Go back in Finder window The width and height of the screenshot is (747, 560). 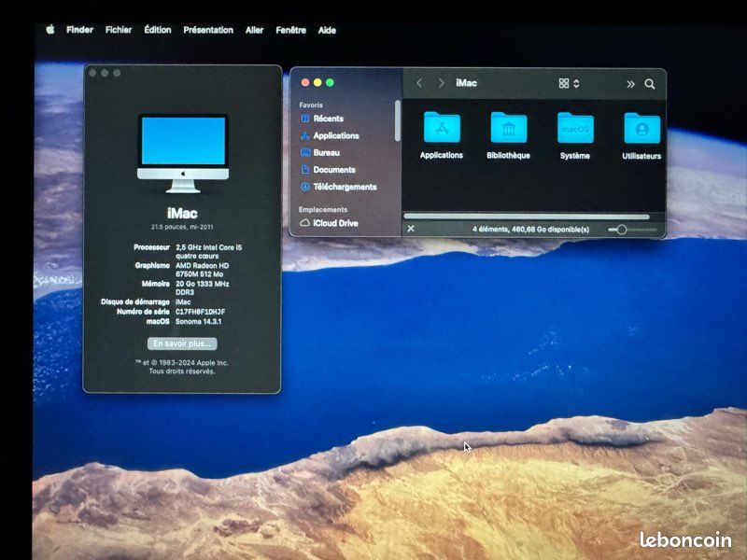(419, 83)
